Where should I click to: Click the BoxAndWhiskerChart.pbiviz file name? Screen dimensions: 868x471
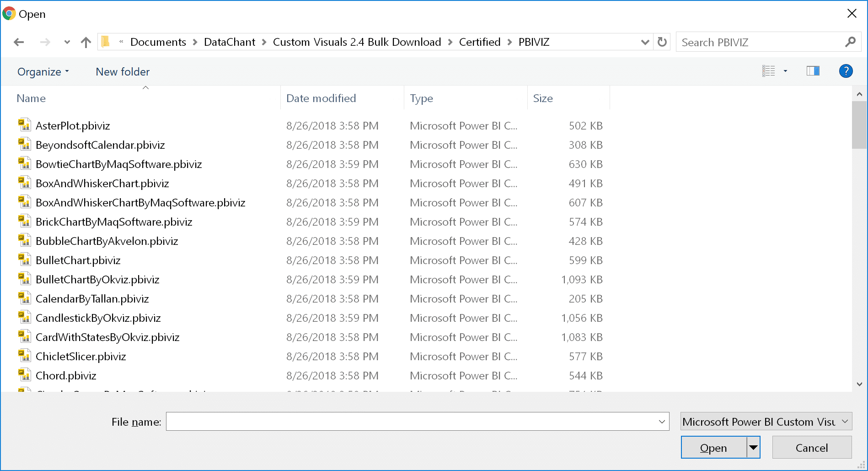(x=102, y=184)
